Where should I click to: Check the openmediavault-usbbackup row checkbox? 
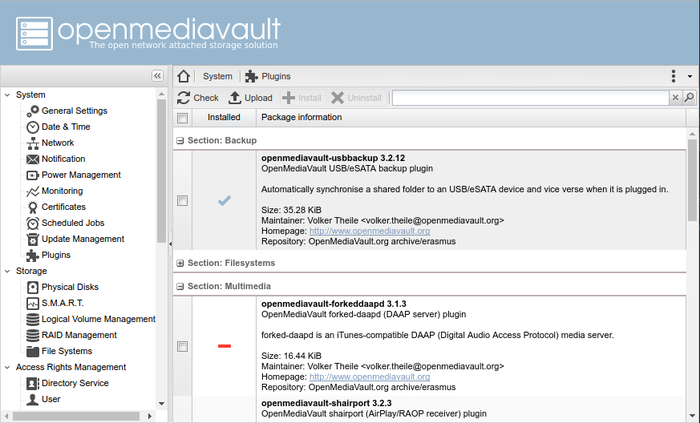pos(182,200)
